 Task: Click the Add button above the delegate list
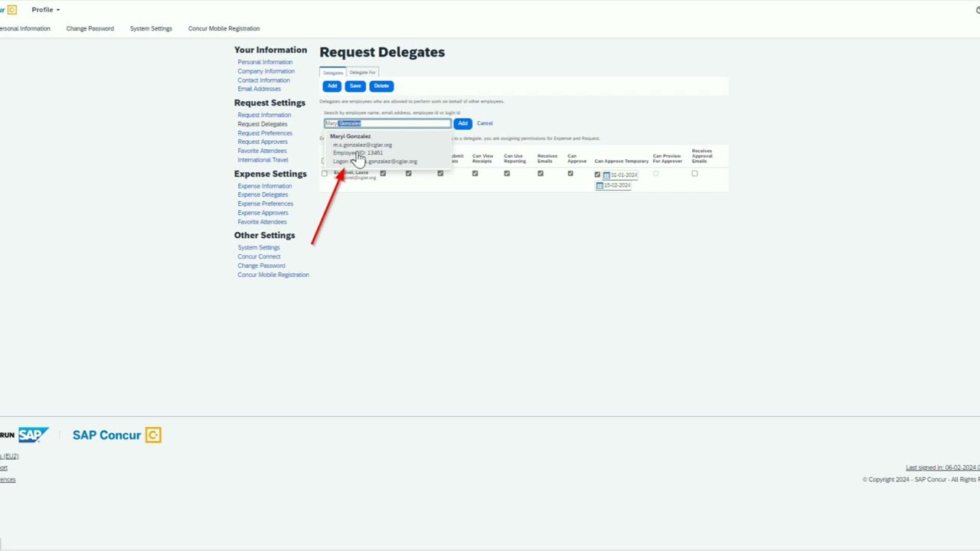tap(332, 86)
